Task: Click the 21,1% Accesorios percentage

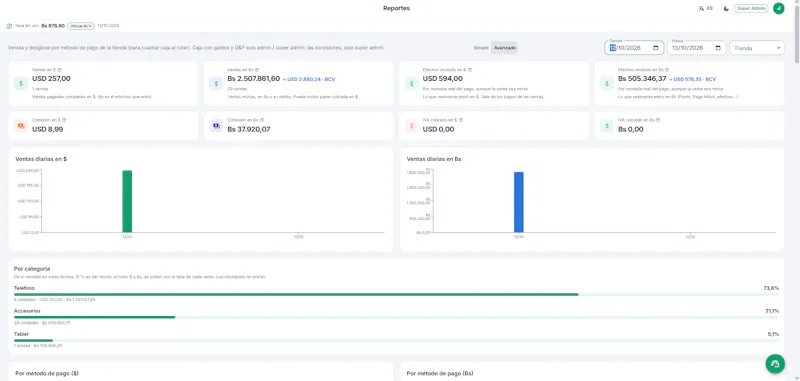Action: coord(772,311)
